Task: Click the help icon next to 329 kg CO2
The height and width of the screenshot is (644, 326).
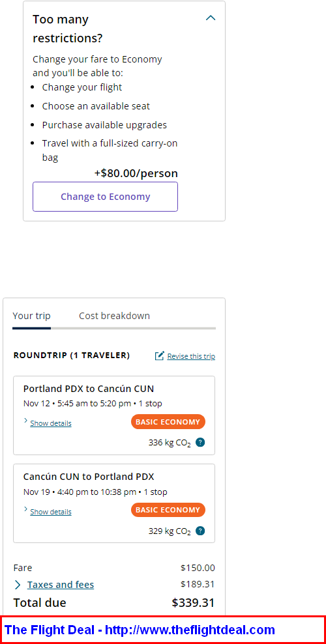Action: tap(200, 531)
